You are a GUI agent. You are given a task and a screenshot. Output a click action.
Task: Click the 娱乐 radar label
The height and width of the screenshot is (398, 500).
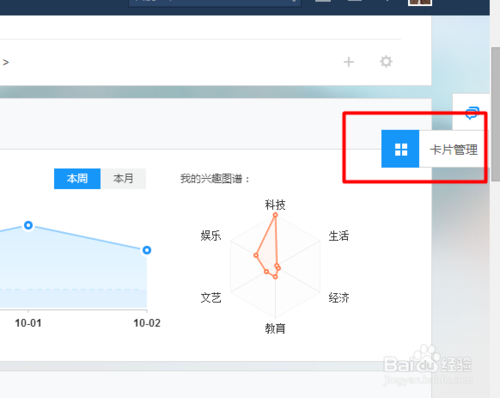[x=211, y=236]
